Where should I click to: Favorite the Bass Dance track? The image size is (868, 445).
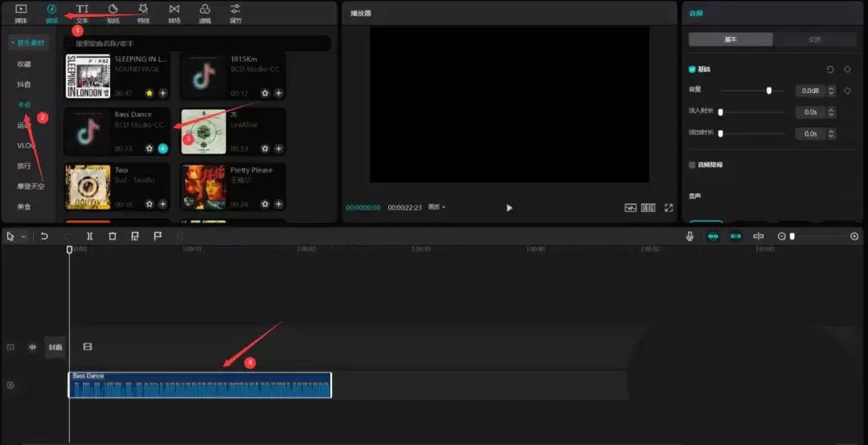tap(149, 149)
